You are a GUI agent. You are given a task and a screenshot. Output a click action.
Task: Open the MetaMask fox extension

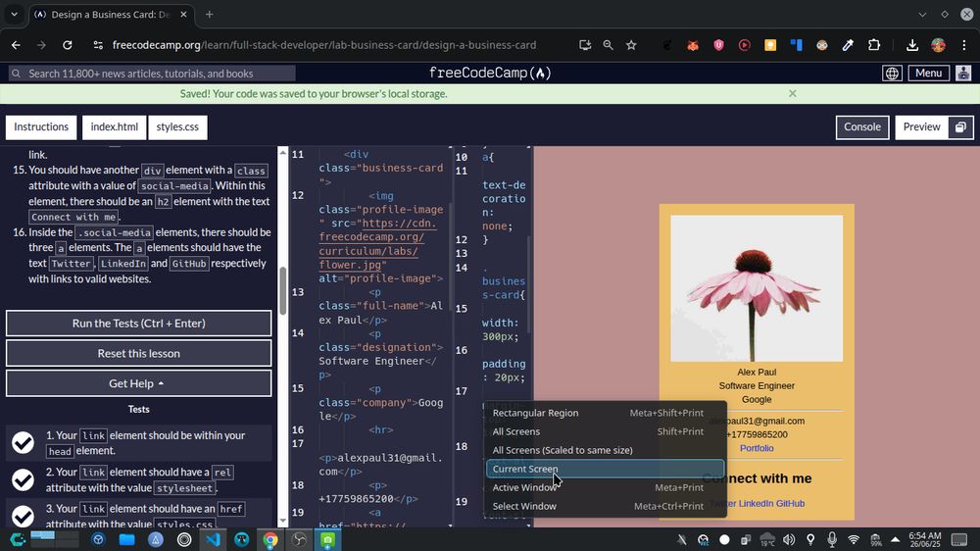pos(693,45)
